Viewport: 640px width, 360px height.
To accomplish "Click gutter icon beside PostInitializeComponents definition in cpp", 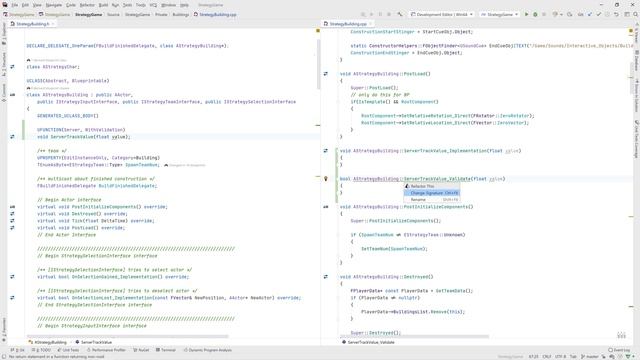I will point(326,207).
